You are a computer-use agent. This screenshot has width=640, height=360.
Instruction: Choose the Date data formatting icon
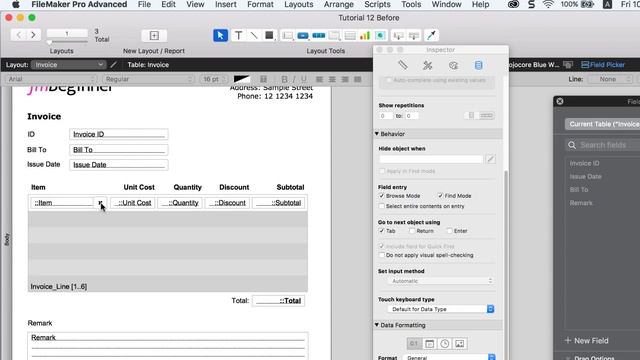(x=429, y=344)
